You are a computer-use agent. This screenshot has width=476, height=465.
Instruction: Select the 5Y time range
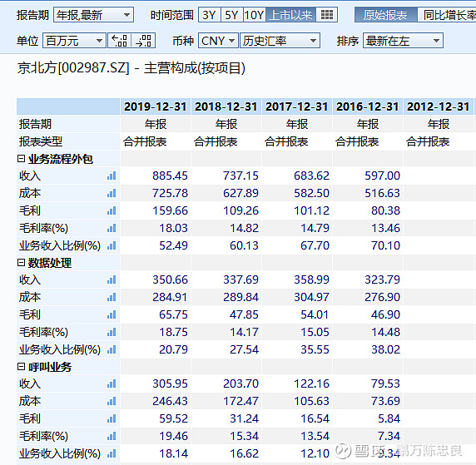pos(232,15)
